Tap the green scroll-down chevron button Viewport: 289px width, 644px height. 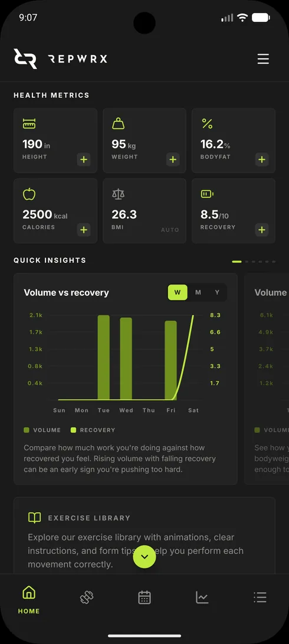click(144, 557)
